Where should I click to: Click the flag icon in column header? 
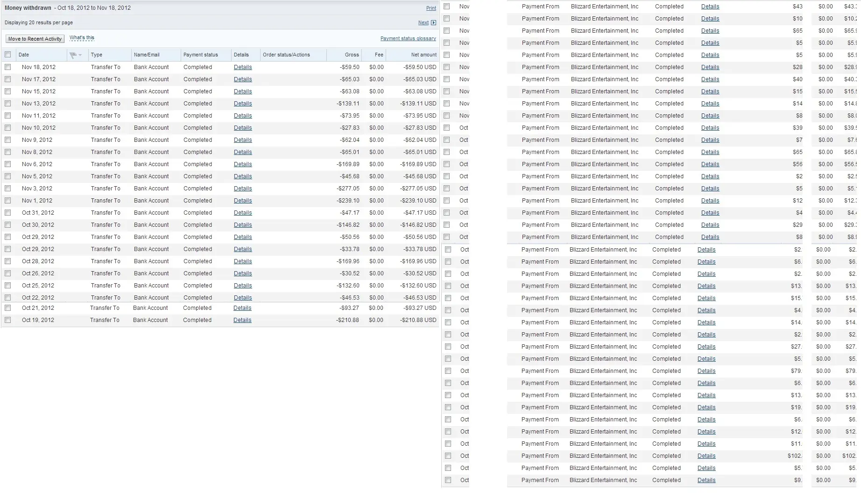pyautogui.click(x=73, y=55)
